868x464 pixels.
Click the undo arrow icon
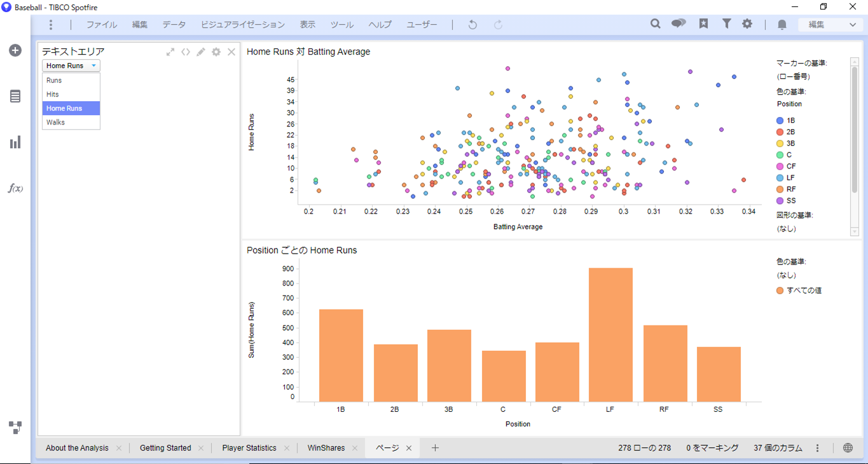(472, 25)
